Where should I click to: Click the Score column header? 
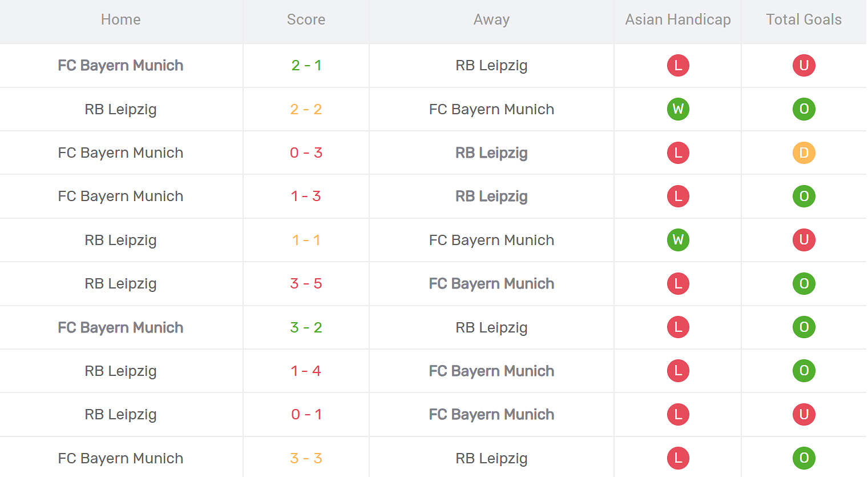pyautogui.click(x=306, y=19)
